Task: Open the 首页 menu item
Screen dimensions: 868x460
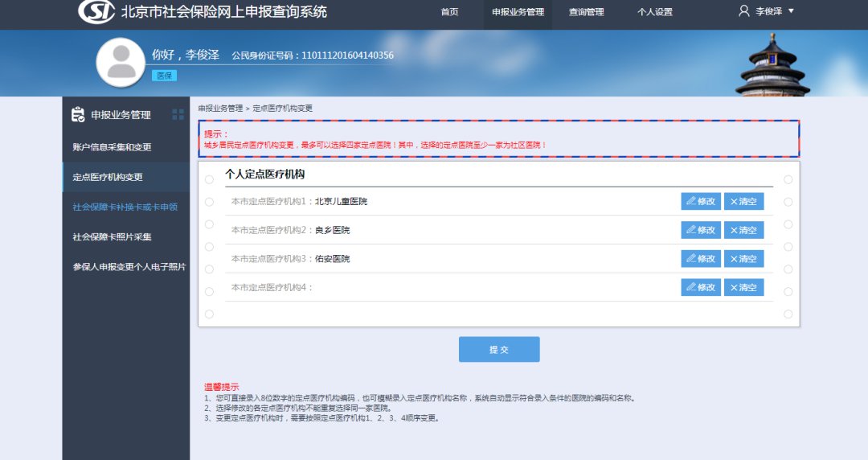Action: coord(449,12)
